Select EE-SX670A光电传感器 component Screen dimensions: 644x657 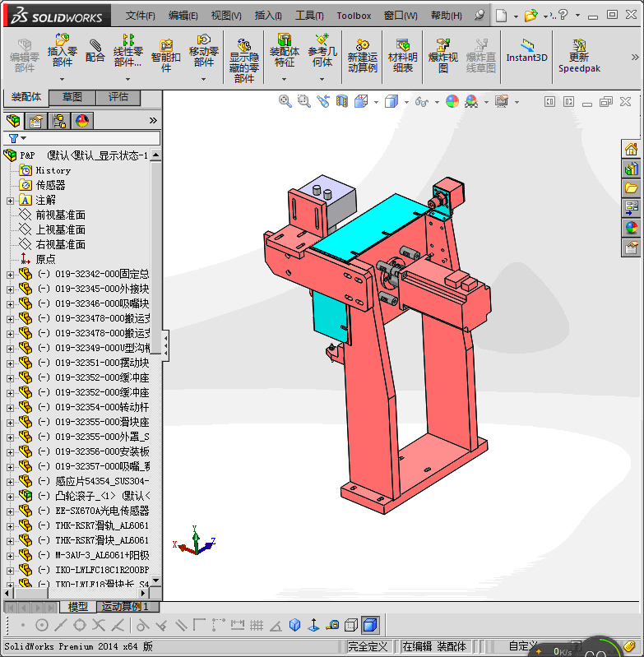coord(102,511)
